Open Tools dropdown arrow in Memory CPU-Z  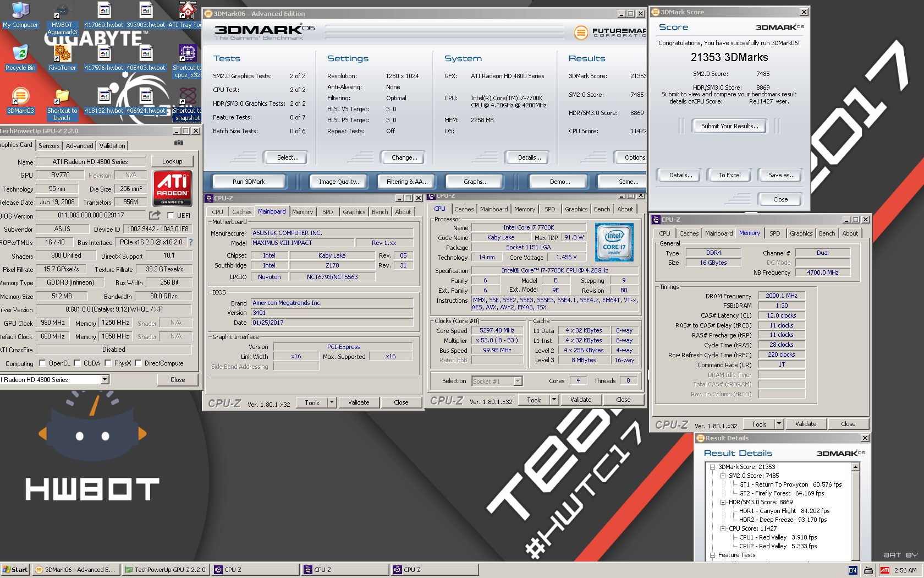pos(779,424)
